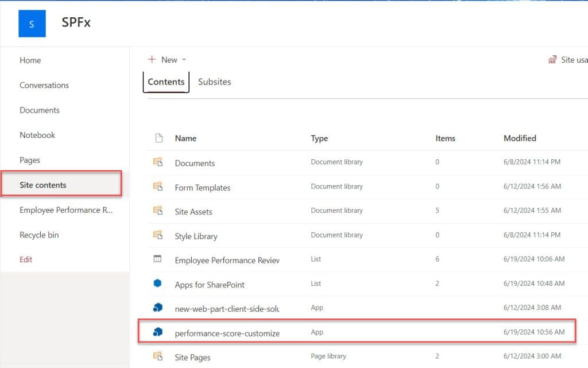Screen dimensions: 588x368
Task: Click the Documents library icon
Action: tap(158, 162)
